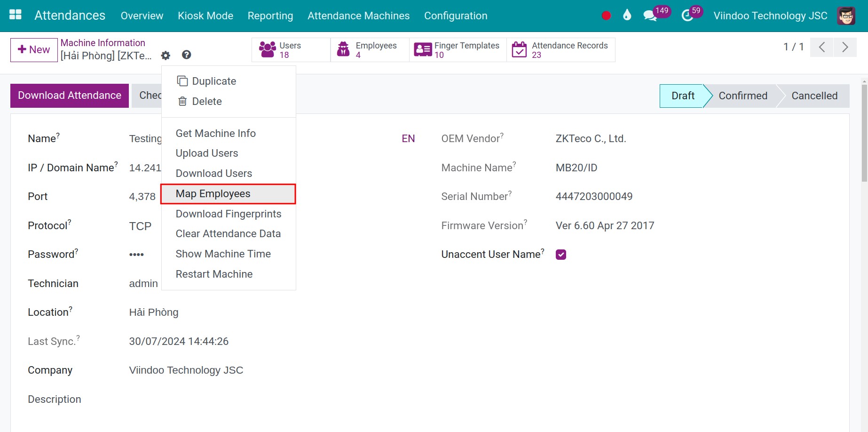
Task: Click the Download Attendance button
Action: click(70, 96)
